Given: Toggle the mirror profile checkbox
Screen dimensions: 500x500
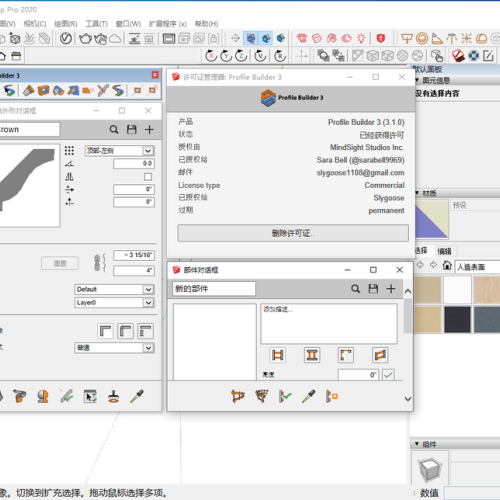Looking at the screenshot, I should pos(148,177).
